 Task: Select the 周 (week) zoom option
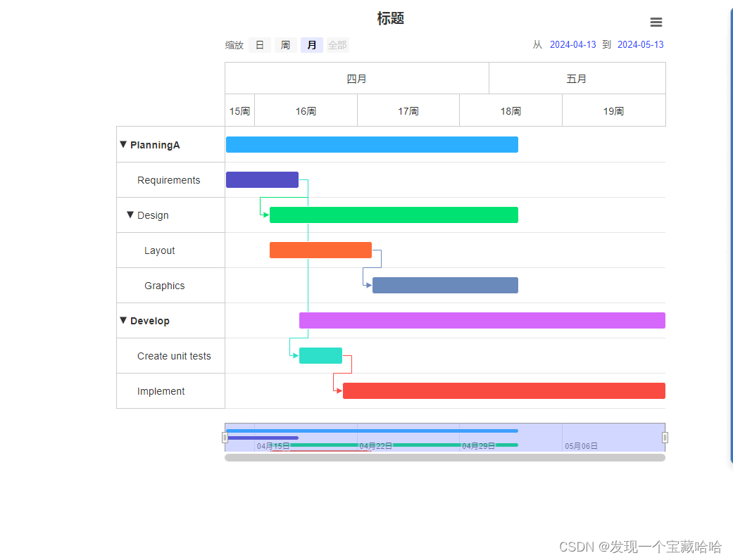click(x=286, y=44)
